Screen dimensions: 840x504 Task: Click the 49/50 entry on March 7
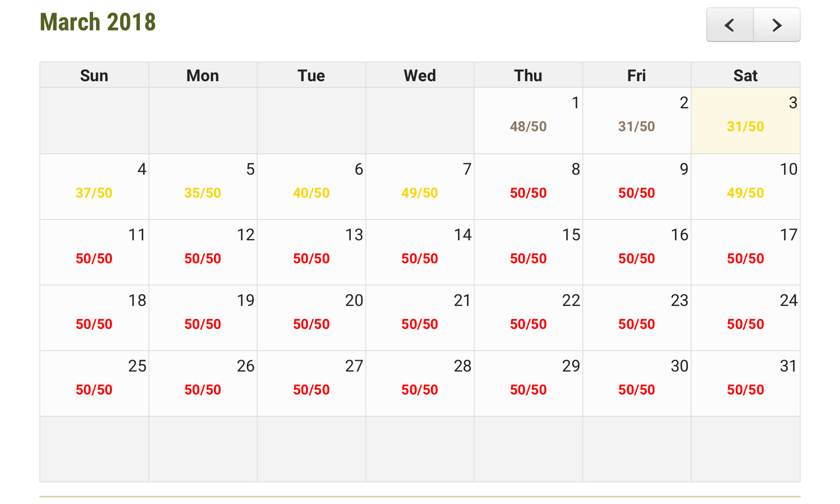pyautogui.click(x=420, y=193)
